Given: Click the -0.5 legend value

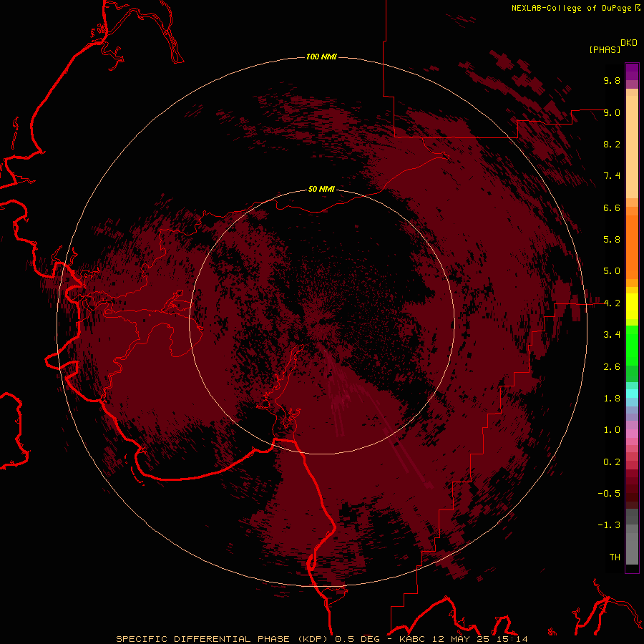Looking at the screenshot, I should pos(609,494).
